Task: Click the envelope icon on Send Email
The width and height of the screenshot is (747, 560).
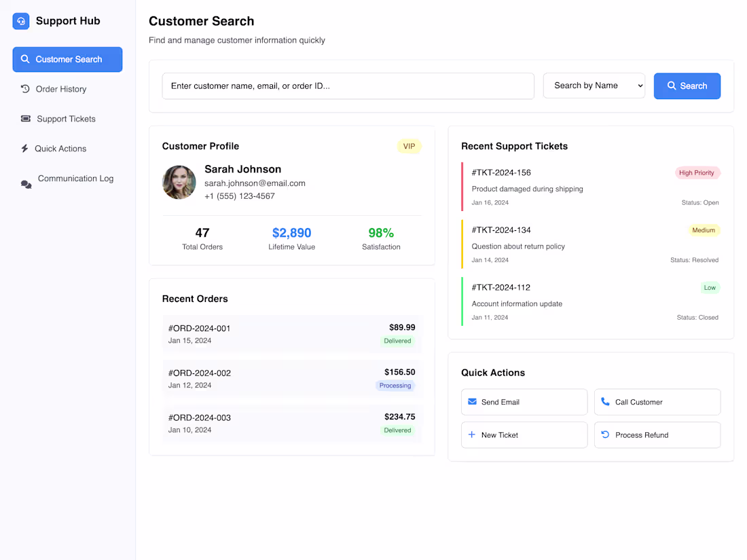Action: pos(472,402)
